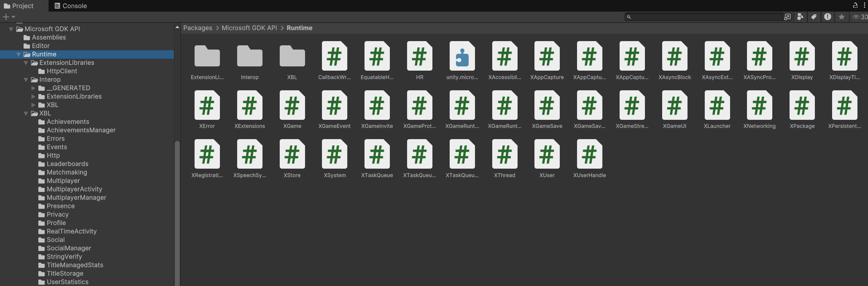Go to Packages in the breadcrumb
Viewport: 868px width, 286px height.
pyautogui.click(x=198, y=28)
